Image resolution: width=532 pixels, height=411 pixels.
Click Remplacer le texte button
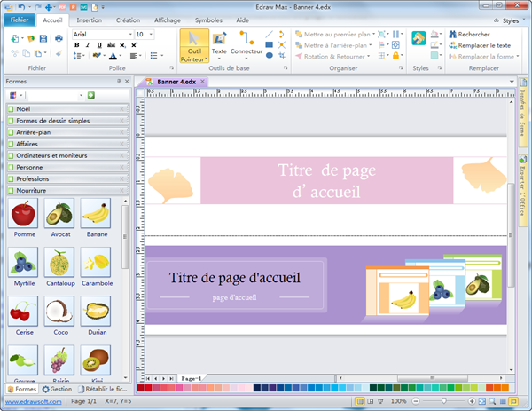(x=478, y=44)
